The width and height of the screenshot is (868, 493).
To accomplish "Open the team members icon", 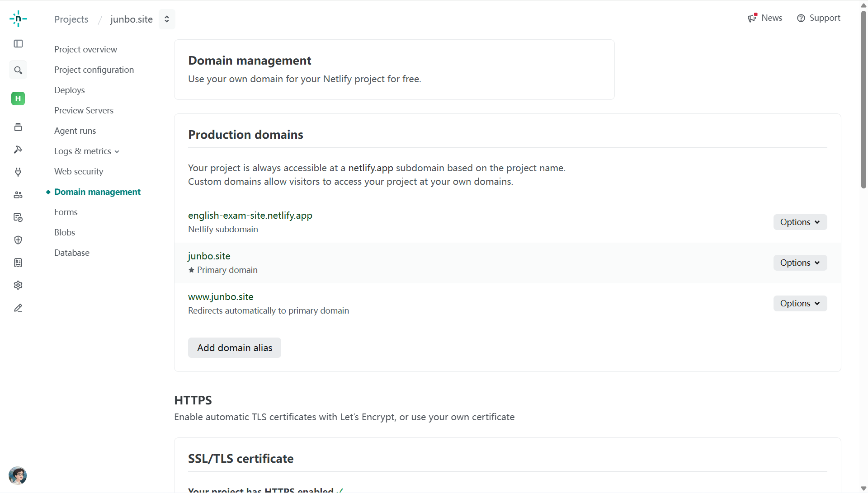I will click(18, 195).
